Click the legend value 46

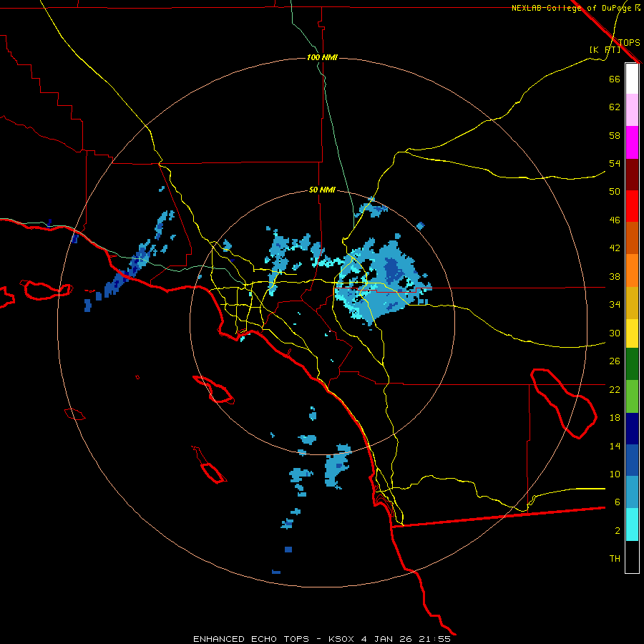point(615,220)
